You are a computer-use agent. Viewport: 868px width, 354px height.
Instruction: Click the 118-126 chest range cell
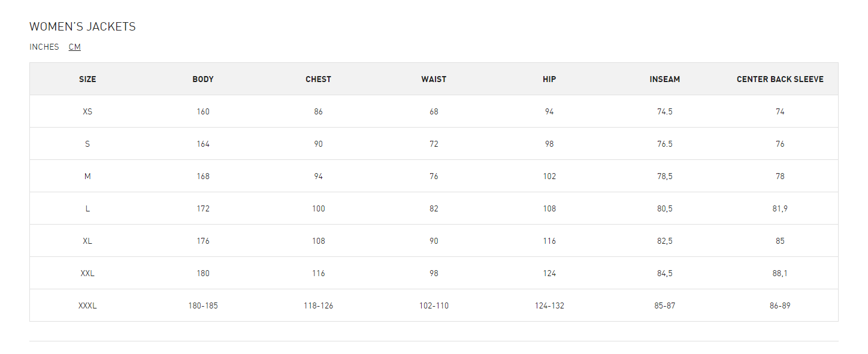[x=318, y=305]
